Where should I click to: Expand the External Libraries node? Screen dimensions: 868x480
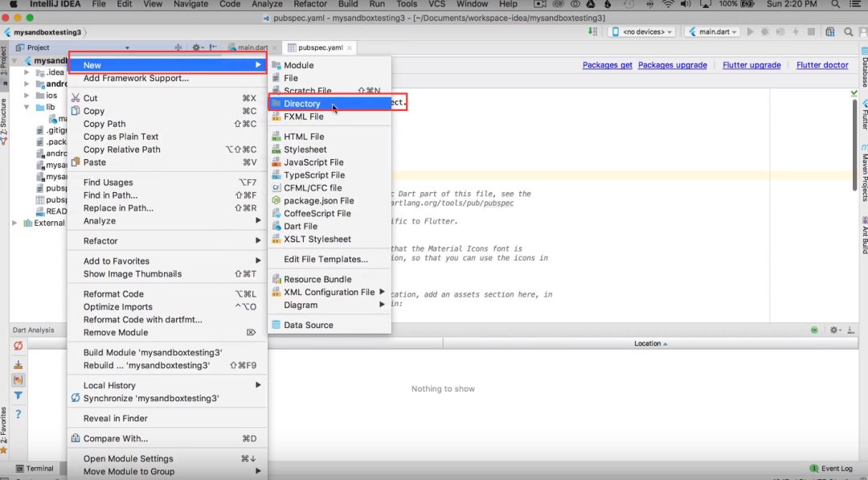coord(15,223)
